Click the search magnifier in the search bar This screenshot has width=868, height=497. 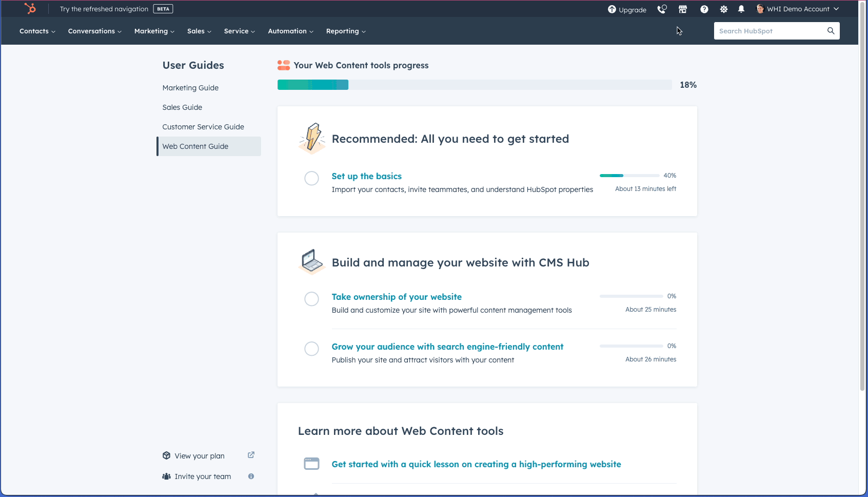pos(831,31)
